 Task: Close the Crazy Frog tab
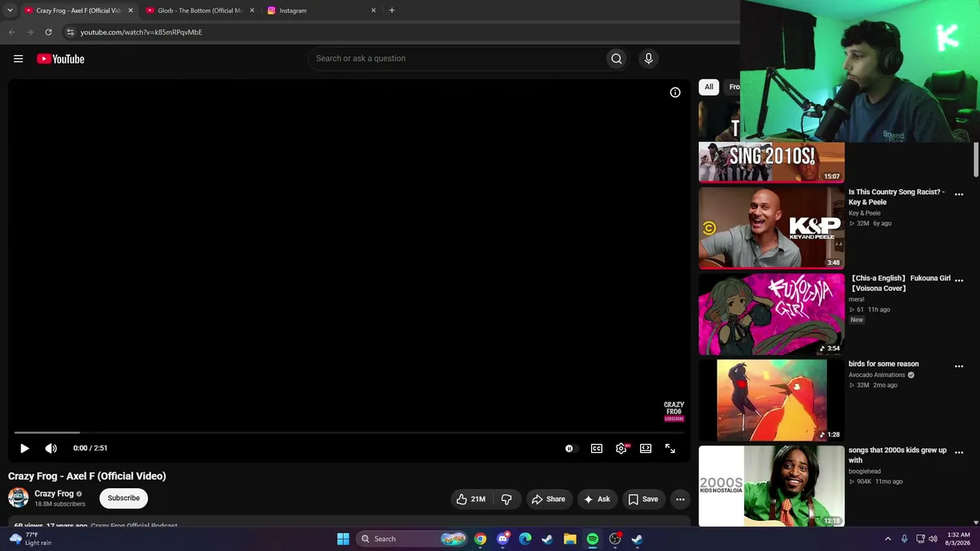(130, 11)
